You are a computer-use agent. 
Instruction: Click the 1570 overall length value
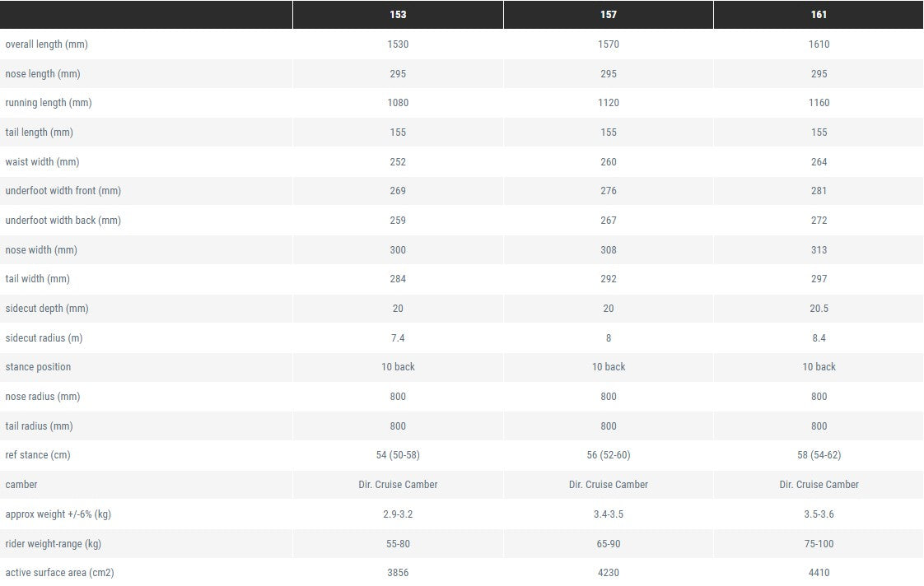pos(609,44)
